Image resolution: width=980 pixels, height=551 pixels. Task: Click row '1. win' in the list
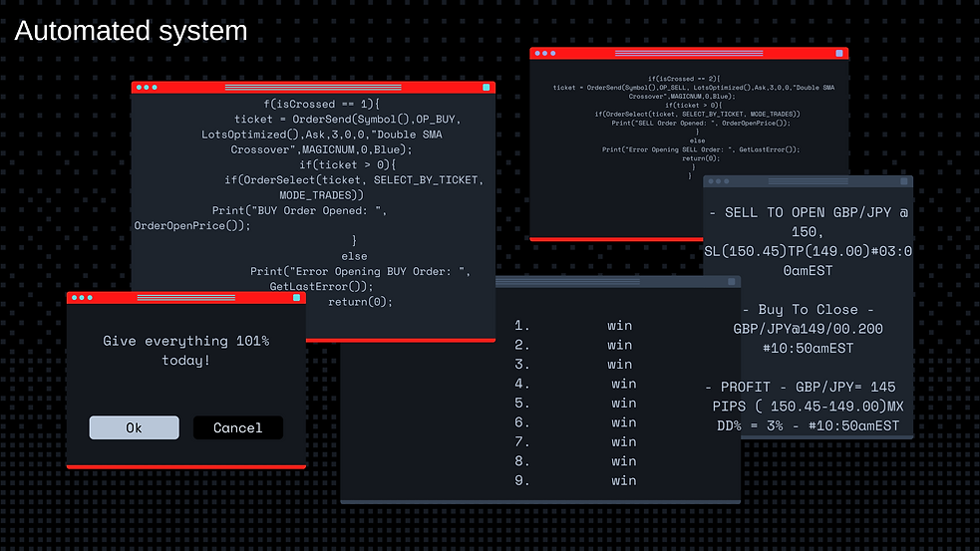point(573,326)
